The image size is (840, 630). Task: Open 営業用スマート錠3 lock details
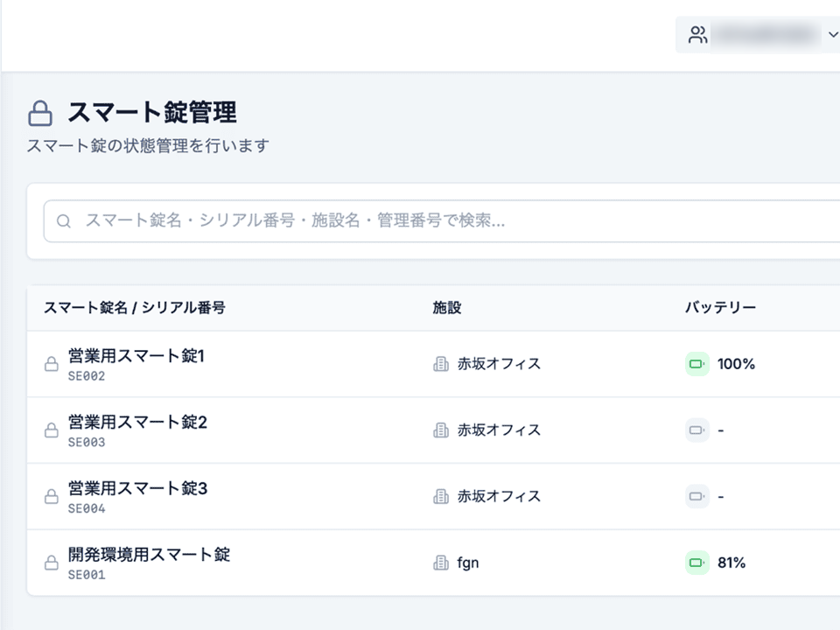click(x=137, y=488)
